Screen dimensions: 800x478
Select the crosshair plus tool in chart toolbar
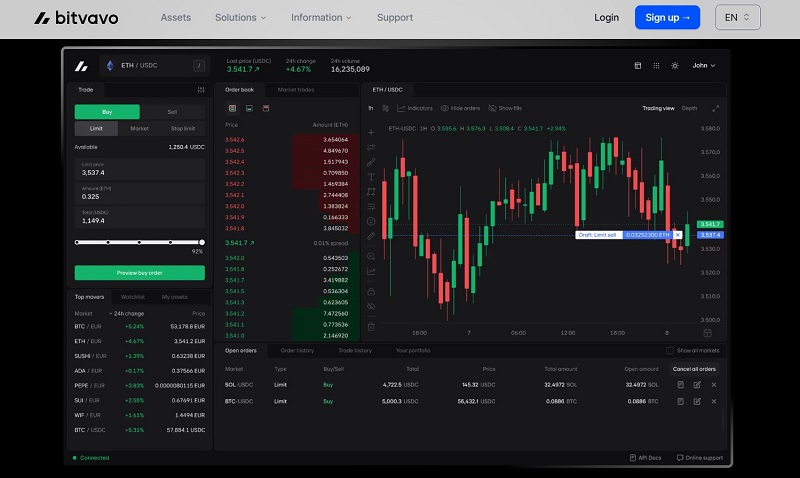point(371,133)
